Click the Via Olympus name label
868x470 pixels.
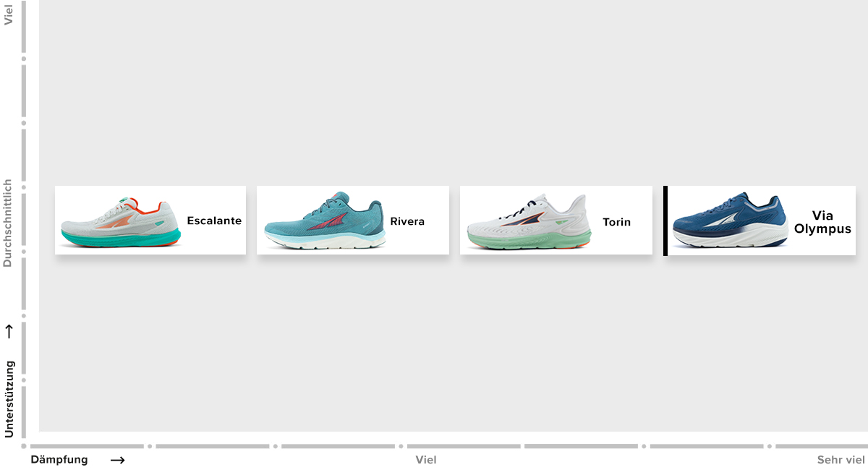tap(822, 222)
